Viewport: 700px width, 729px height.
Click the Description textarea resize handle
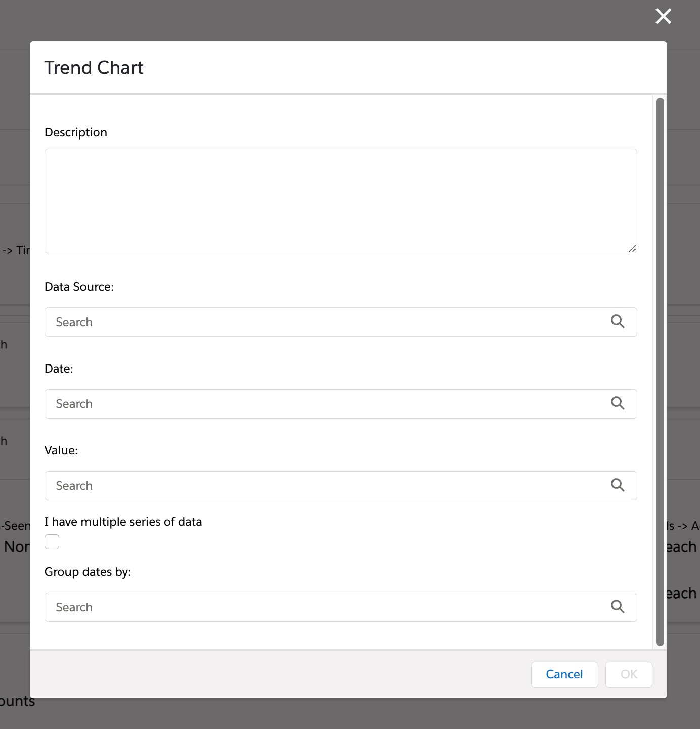[632, 248]
